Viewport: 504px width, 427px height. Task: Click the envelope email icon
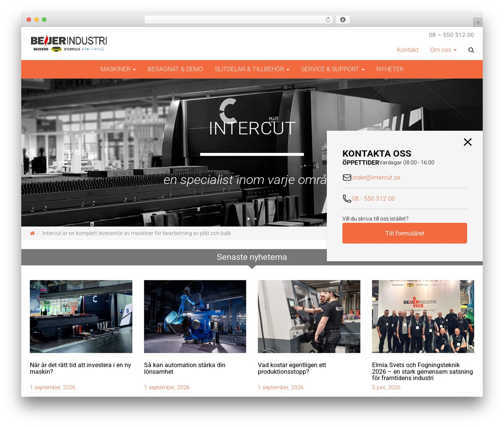click(347, 177)
